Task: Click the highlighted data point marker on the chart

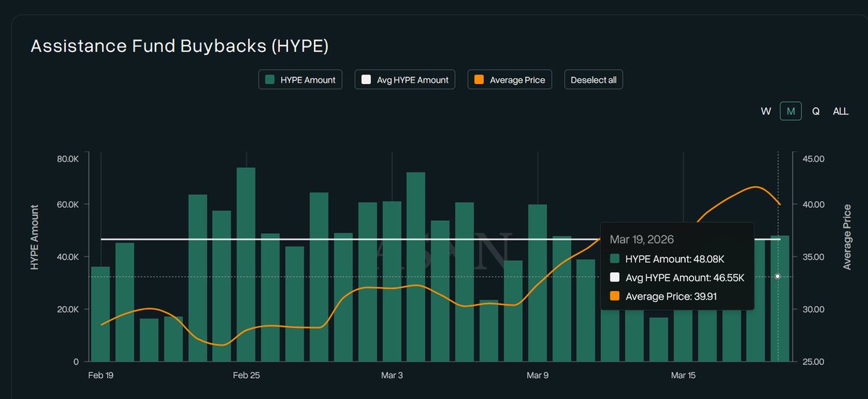Action: tap(778, 276)
